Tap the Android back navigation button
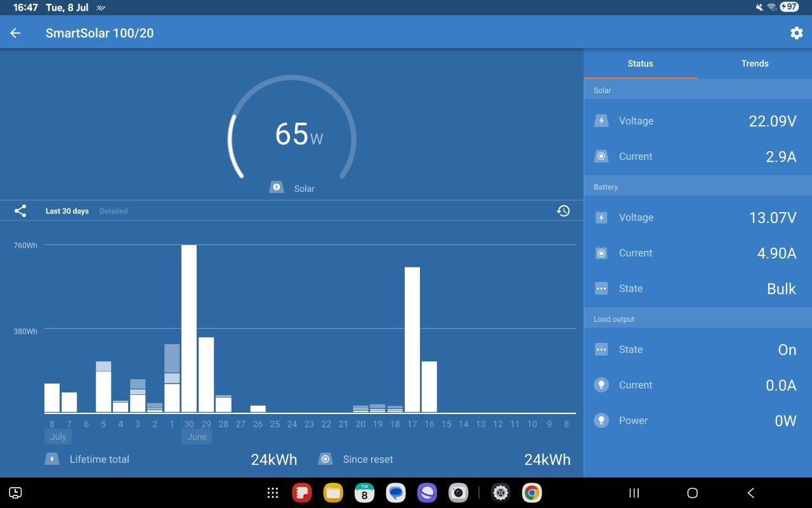The width and height of the screenshot is (812, 508). [751, 493]
